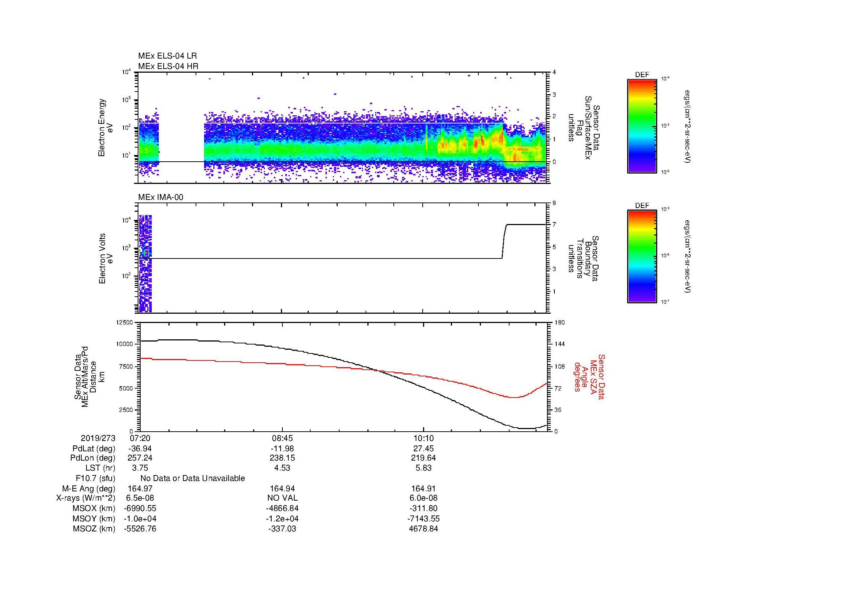This screenshot has width=868, height=613.
Task: Click the PdLat value '-36.94'
Action: 140,449
